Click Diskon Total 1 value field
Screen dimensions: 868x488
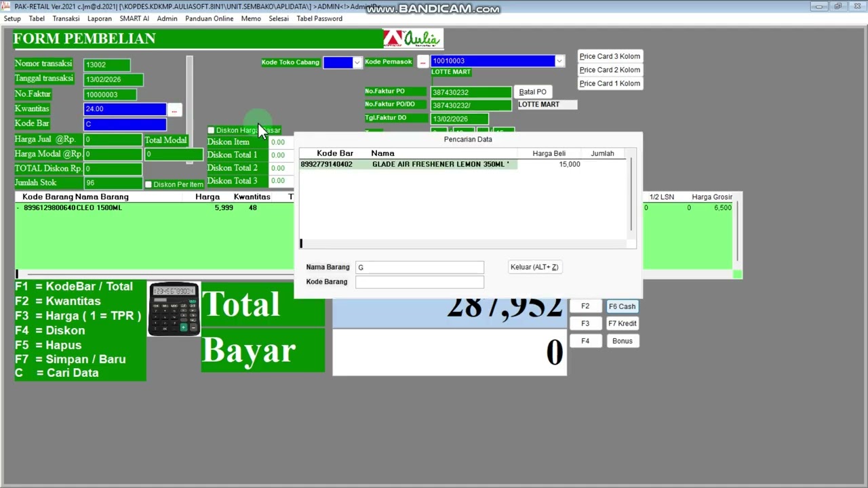(281, 155)
